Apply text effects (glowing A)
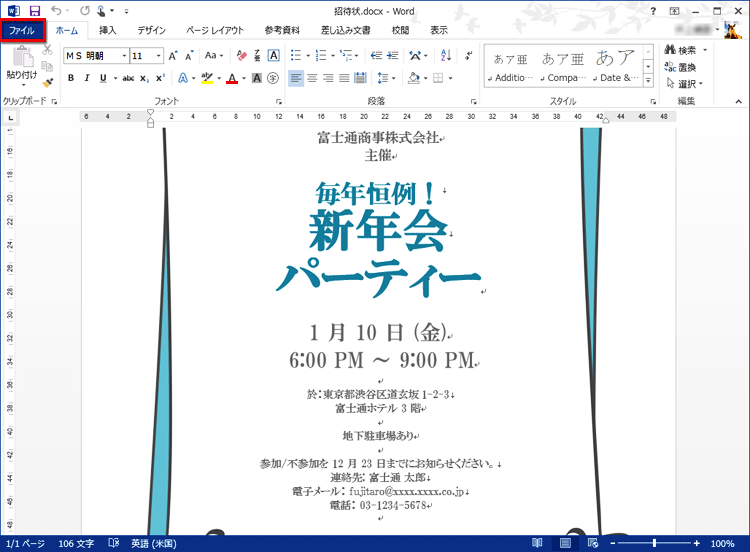The image size is (750, 552). [183, 78]
